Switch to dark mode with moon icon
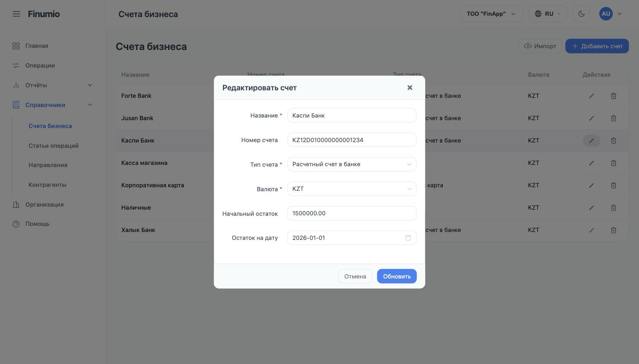Image resolution: width=639 pixels, height=364 pixels. [582, 14]
